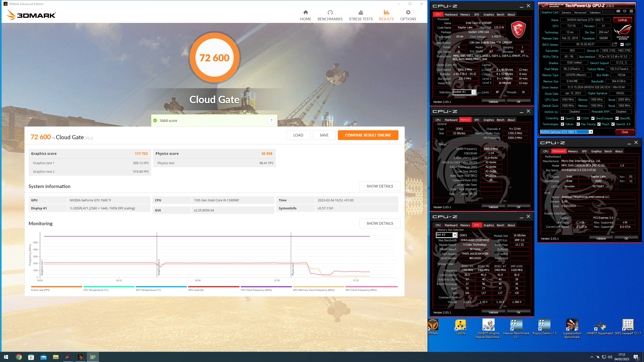This screenshot has width=644, height=362.
Task: Click CPU Clock Frequency purple legend swatch
Action: pos(266,287)
